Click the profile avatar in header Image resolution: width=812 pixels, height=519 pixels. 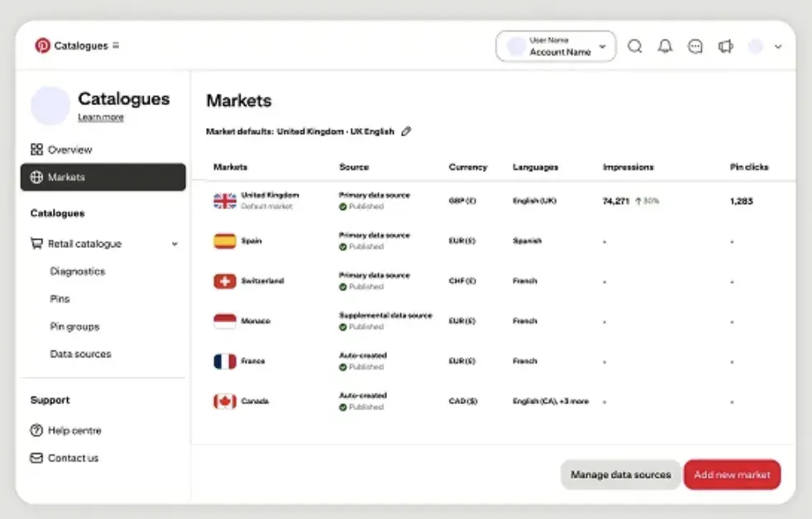pos(756,46)
